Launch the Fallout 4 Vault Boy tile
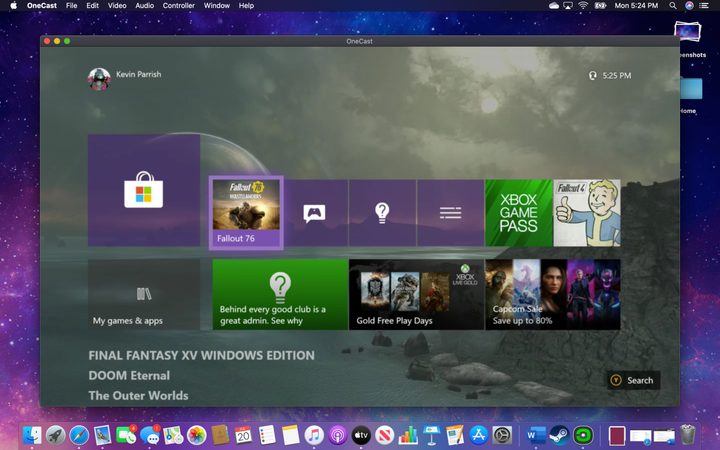The height and width of the screenshot is (450, 720). pyautogui.click(x=587, y=213)
